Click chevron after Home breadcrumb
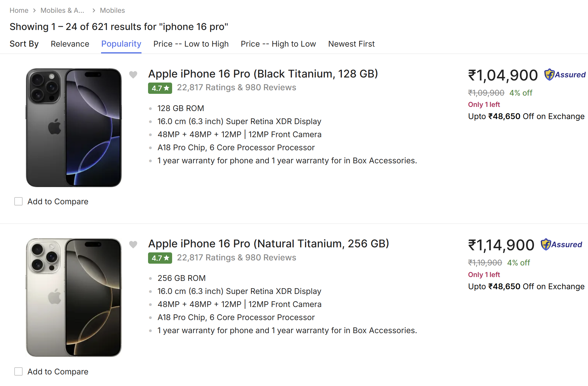Viewport: 588px width, 386px height. (34, 10)
